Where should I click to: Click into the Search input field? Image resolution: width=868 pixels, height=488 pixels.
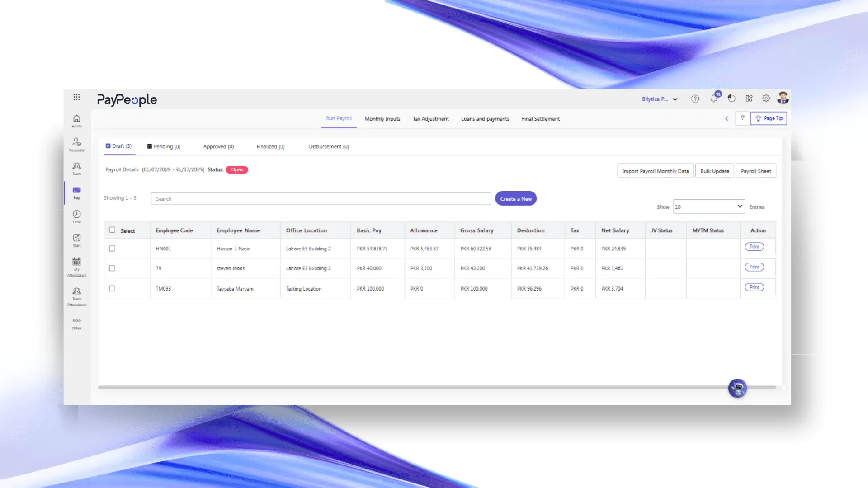pyautogui.click(x=321, y=199)
